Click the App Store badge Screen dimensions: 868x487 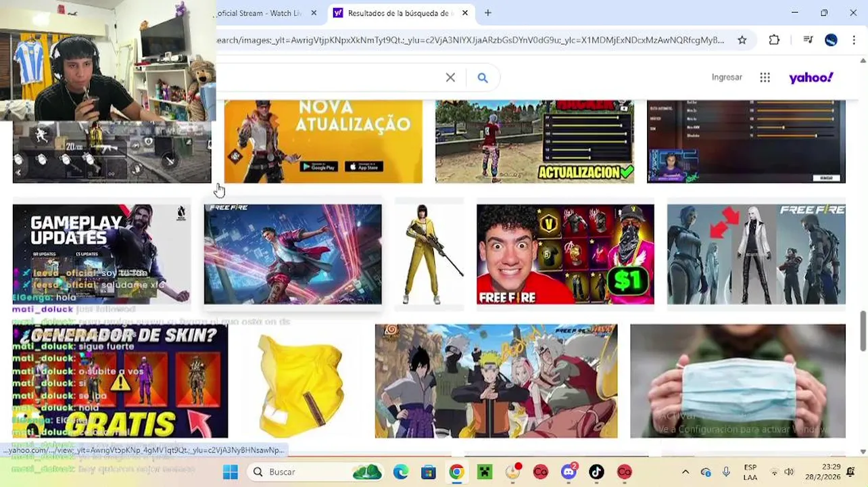[364, 167]
